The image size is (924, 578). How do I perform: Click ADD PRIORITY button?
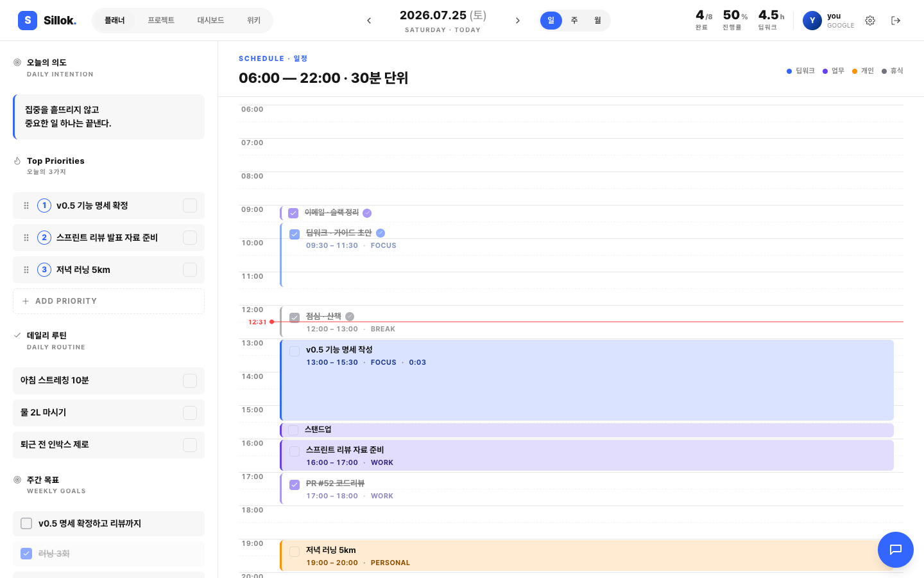[x=108, y=301]
